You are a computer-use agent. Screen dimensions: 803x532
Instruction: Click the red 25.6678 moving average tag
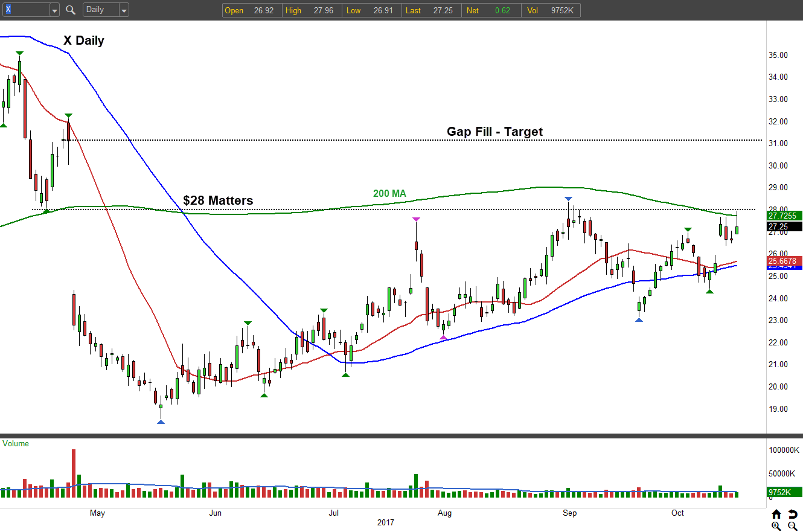784,261
